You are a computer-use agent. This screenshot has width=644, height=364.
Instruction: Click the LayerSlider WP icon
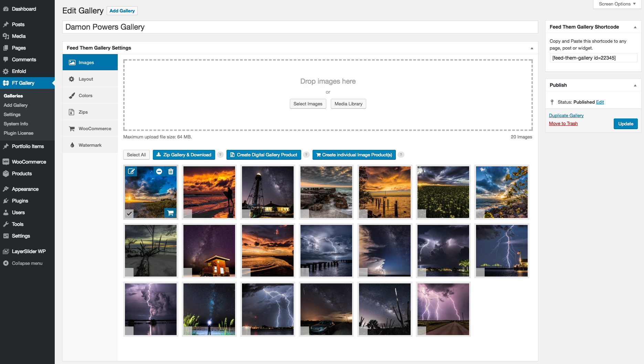point(6,251)
